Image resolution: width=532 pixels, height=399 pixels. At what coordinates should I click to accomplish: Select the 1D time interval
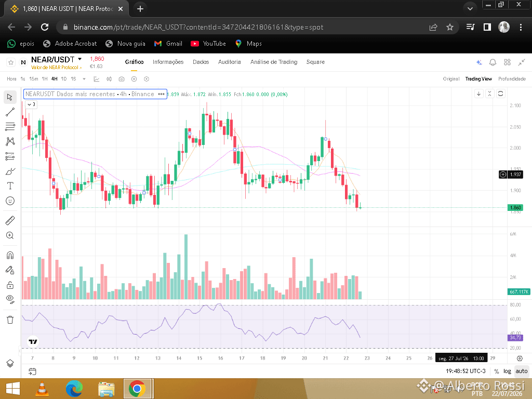coord(64,79)
